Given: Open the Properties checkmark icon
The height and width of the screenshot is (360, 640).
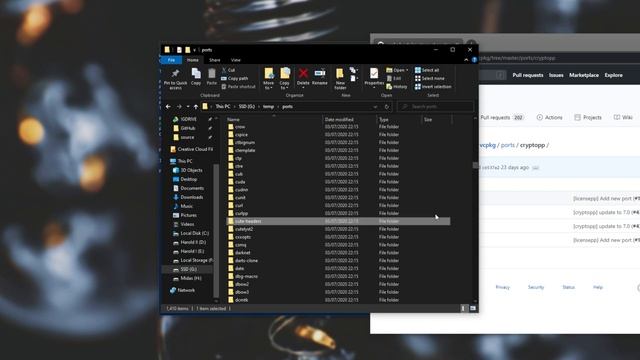Looking at the screenshot, I should coord(374,73).
